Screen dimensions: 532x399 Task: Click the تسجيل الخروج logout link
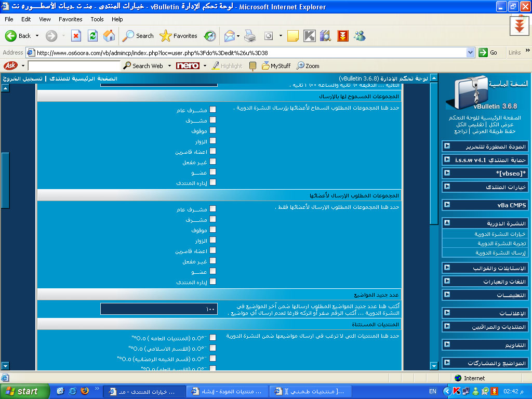(22, 78)
